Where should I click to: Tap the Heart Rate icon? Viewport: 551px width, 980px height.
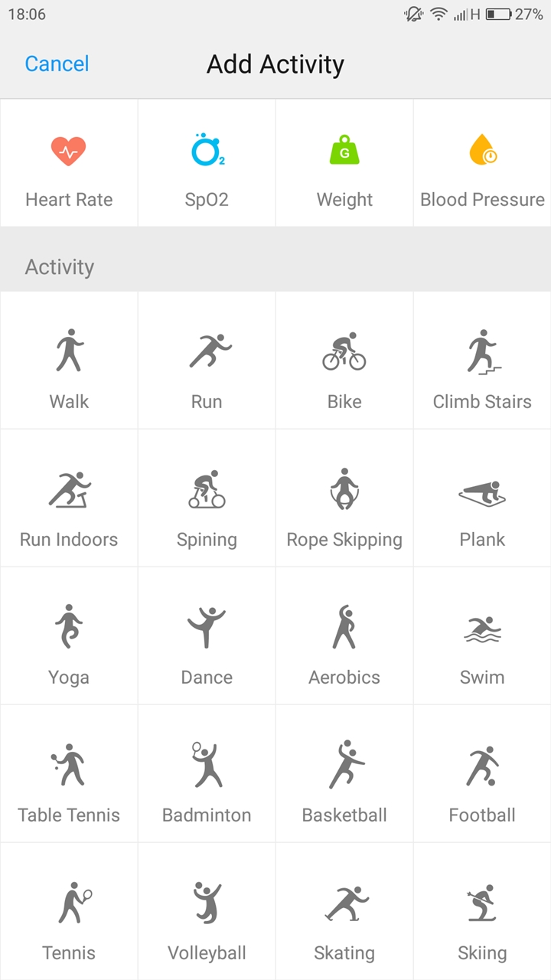(69, 152)
